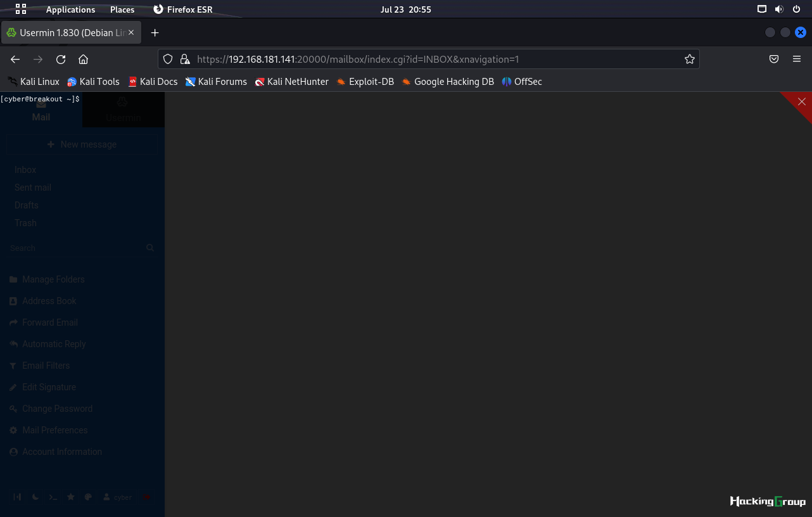Open Firefox hamburger menu
This screenshot has height=517, width=812.
pos(797,59)
